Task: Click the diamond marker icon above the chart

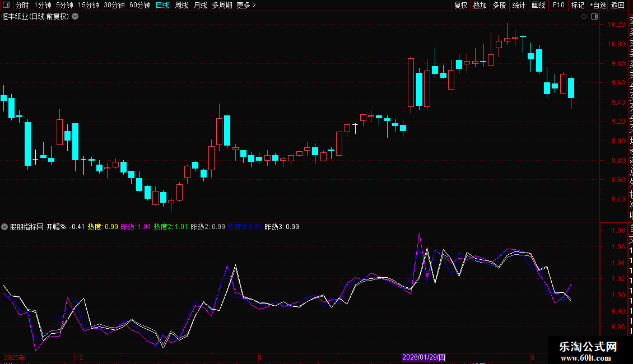Action: point(584,16)
